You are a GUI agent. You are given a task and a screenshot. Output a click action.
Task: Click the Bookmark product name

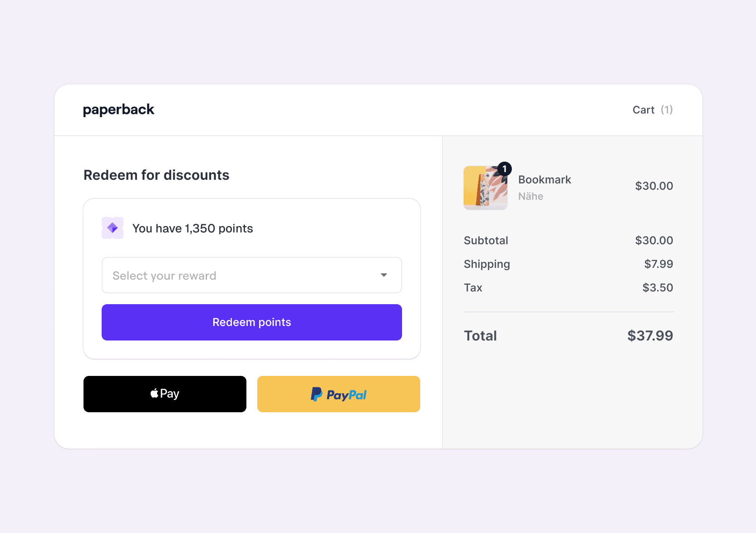545,180
